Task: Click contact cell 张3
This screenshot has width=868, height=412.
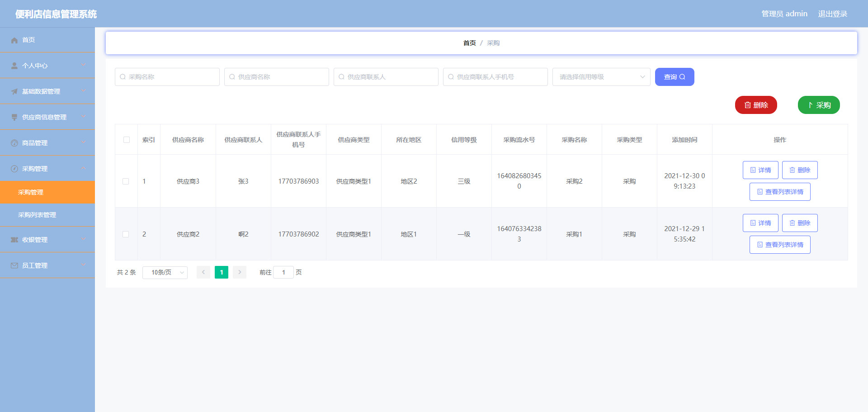Action: point(243,181)
